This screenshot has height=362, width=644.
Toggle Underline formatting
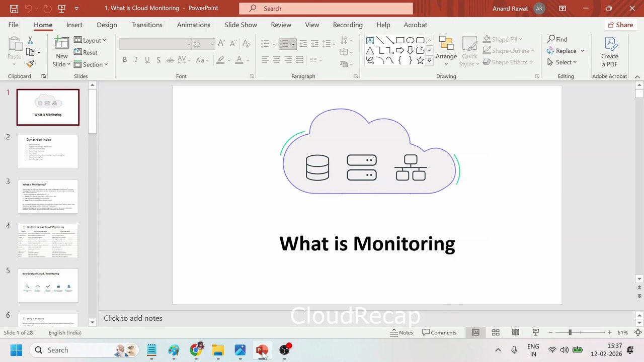[x=147, y=60]
